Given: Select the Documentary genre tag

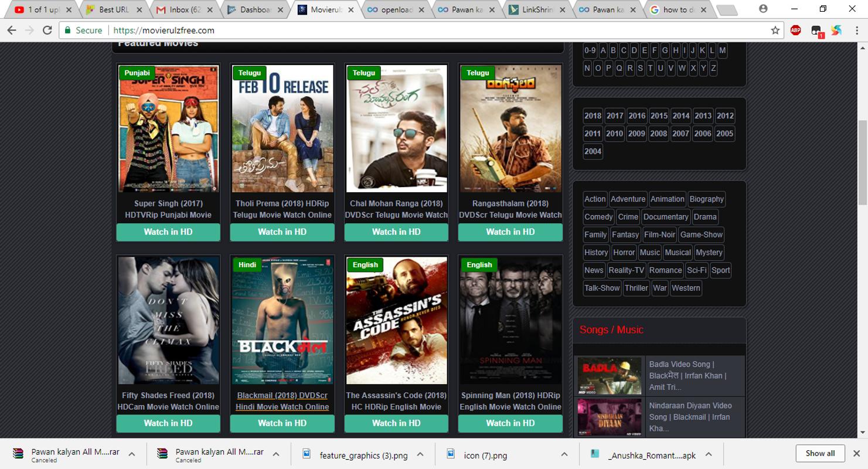Looking at the screenshot, I should (666, 217).
